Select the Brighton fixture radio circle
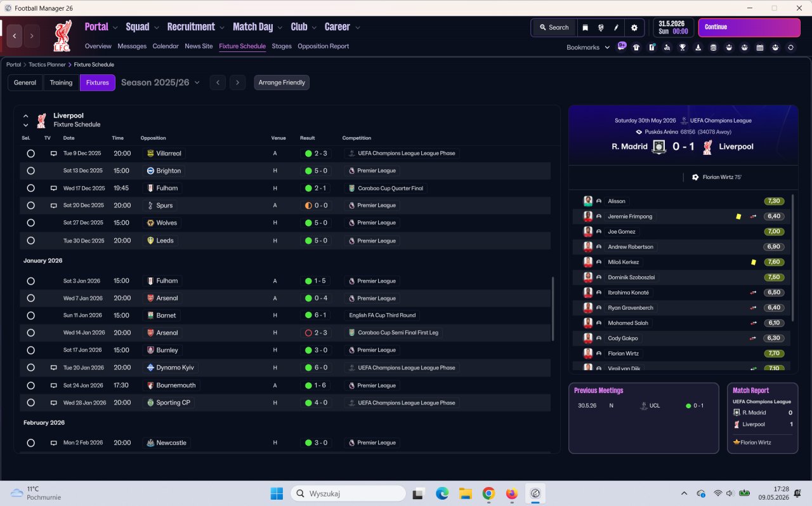Screen dimensions: 812x506 30,171
